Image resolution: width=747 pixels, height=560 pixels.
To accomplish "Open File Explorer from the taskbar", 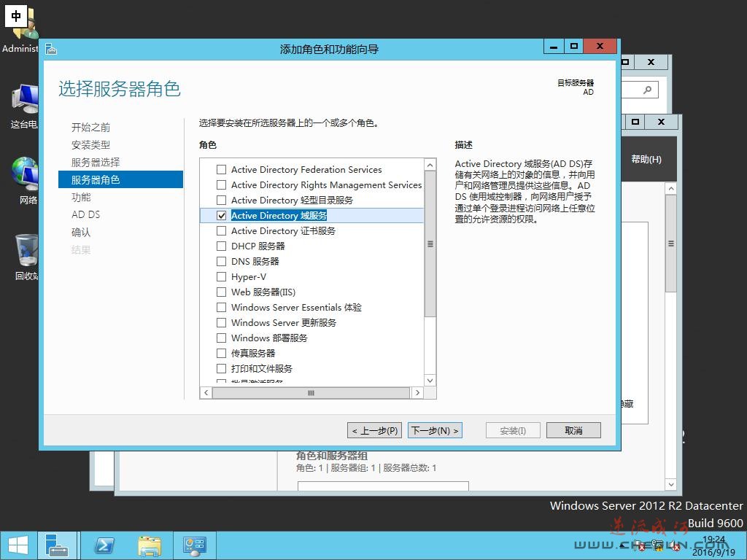I will [149, 545].
